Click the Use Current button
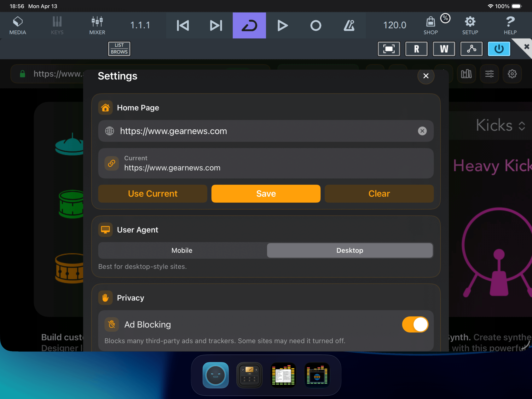Screen dimensions: 532x399 click(x=153, y=194)
